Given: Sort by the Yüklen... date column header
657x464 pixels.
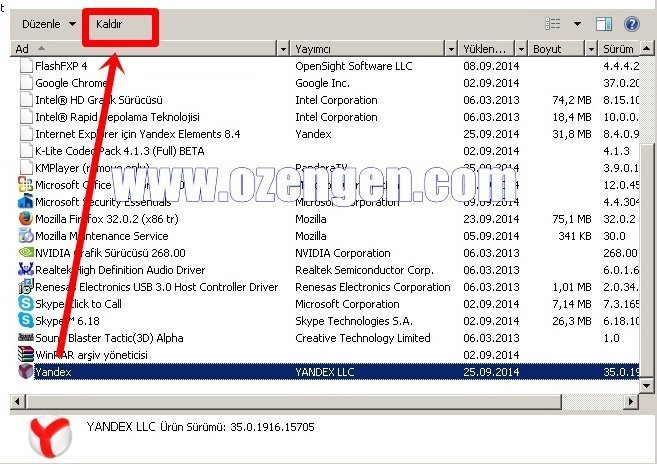Looking at the screenshot, I should (x=487, y=49).
